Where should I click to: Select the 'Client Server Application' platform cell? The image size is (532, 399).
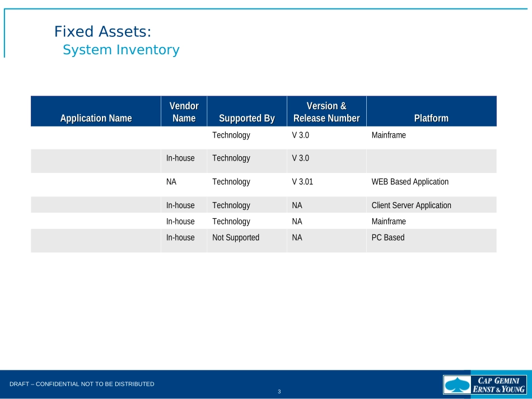(x=412, y=205)
